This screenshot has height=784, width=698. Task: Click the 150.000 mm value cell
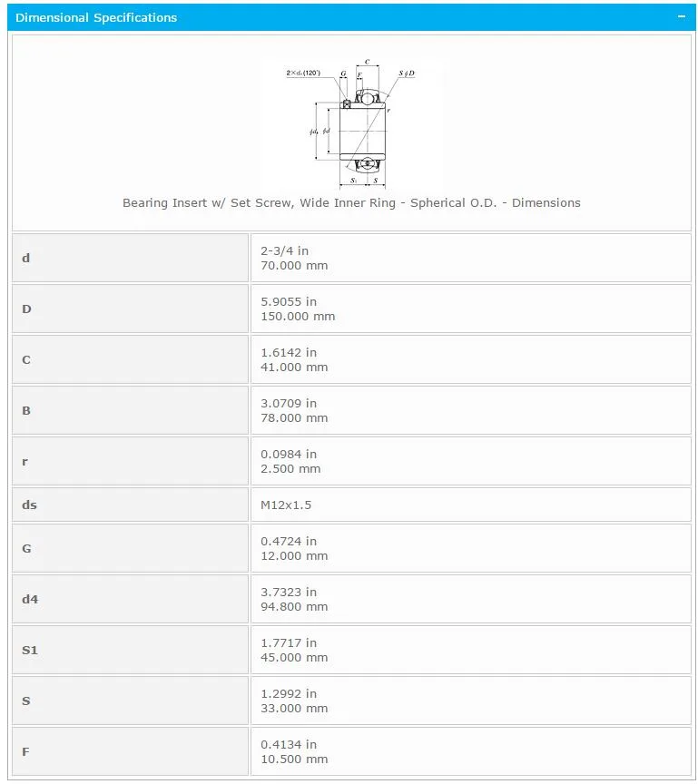[x=471, y=309]
